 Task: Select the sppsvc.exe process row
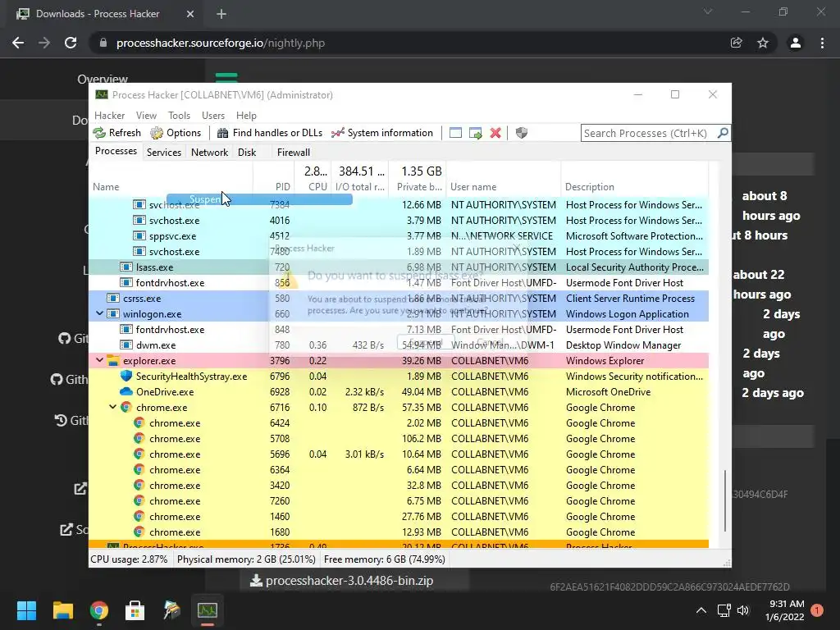399,235
